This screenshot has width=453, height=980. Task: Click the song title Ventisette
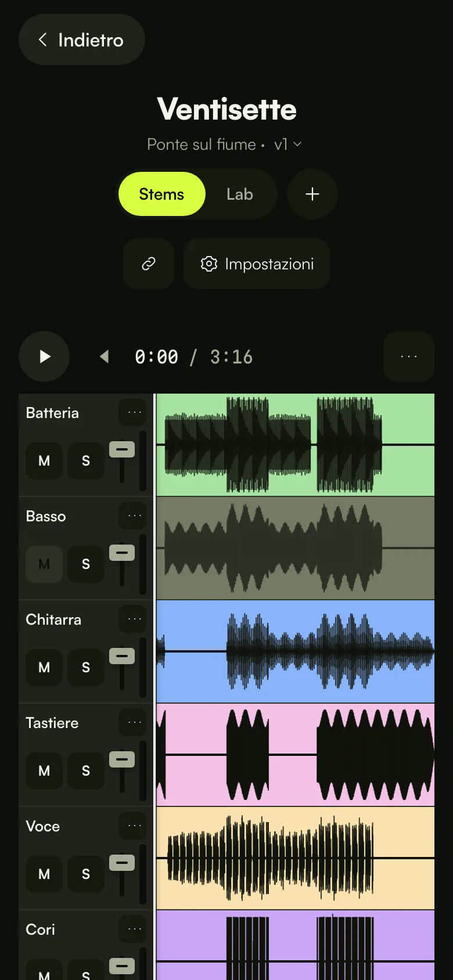click(227, 109)
